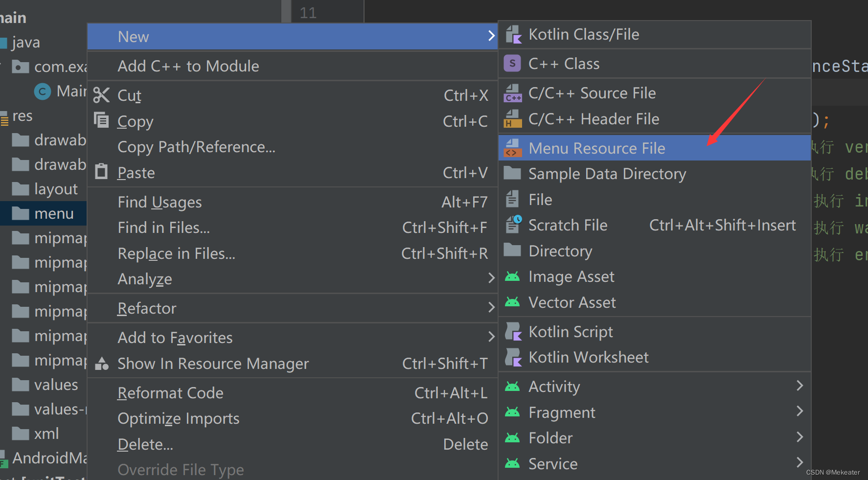Click the Directory folder icon in submenu
This screenshot has width=868, height=480.
point(512,250)
